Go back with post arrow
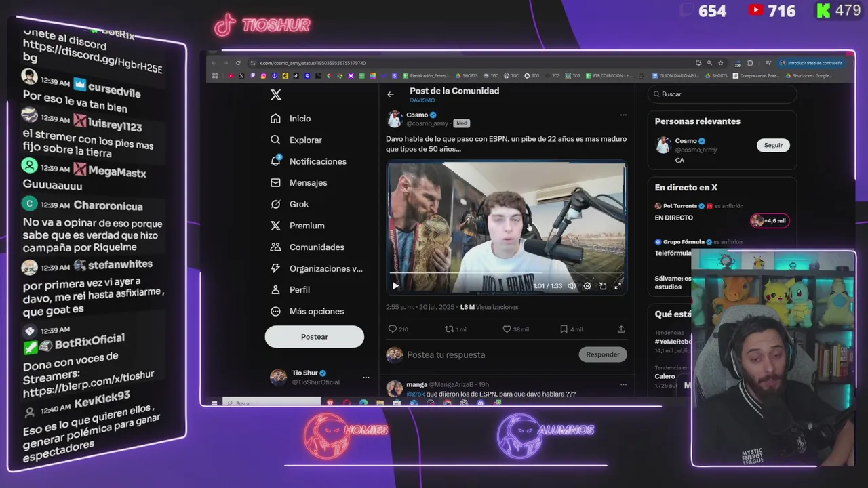The height and width of the screenshot is (488, 868). 391,94
